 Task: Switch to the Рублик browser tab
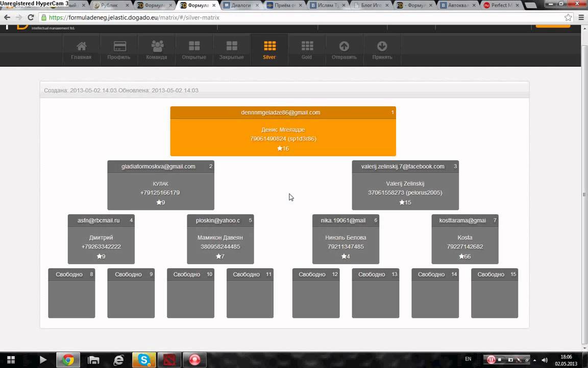(x=110, y=5)
